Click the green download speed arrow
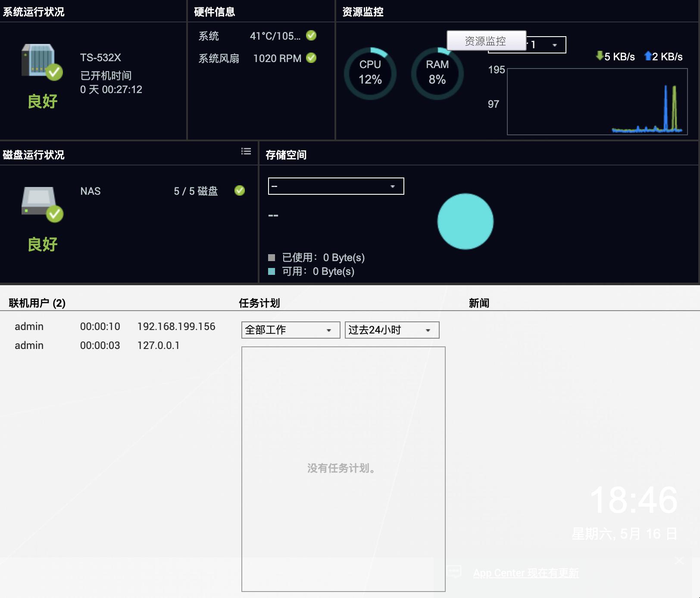This screenshot has width=700, height=598. click(600, 56)
